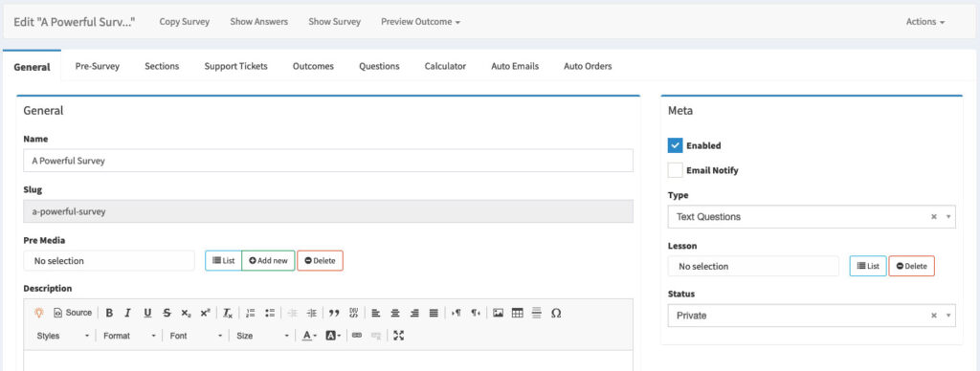Click Show Survey
Image resolution: width=980 pixels, height=371 pixels.
[x=334, y=21]
